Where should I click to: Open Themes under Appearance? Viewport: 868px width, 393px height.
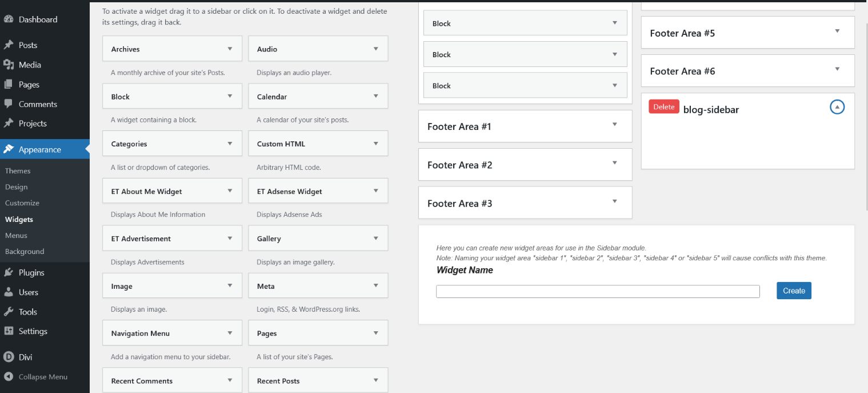coord(18,170)
